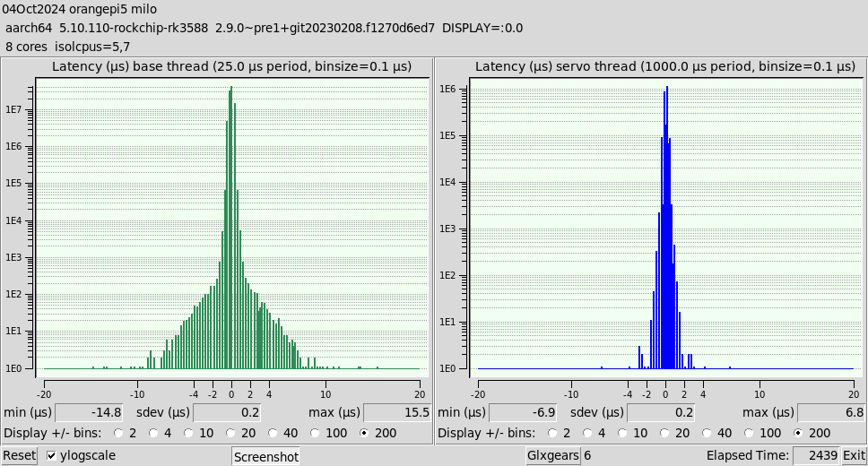The width and height of the screenshot is (868, 466).
Task: Click the kernel version info line
Action: (x=264, y=28)
